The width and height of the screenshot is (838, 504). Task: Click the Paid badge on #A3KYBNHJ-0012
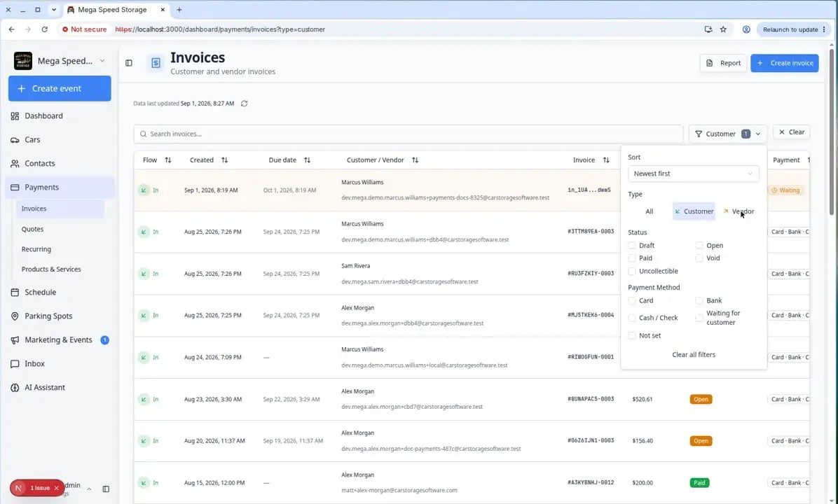tap(699, 482)
